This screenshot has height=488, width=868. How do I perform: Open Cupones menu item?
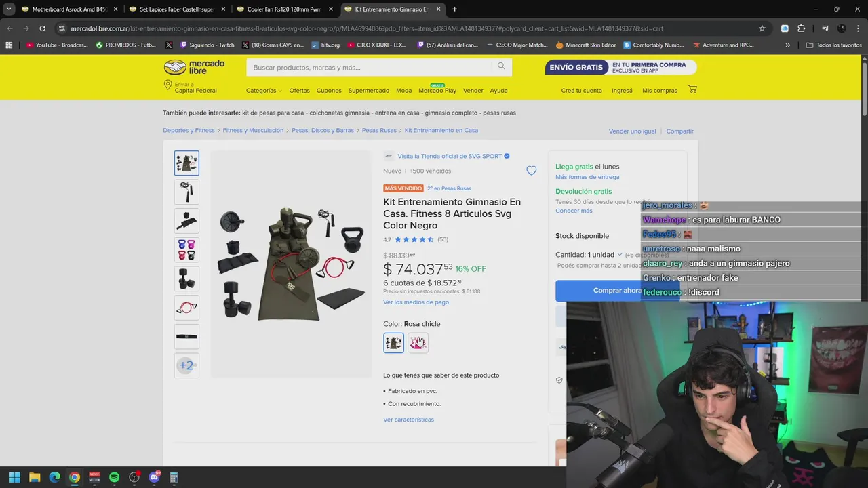[329, 91]
